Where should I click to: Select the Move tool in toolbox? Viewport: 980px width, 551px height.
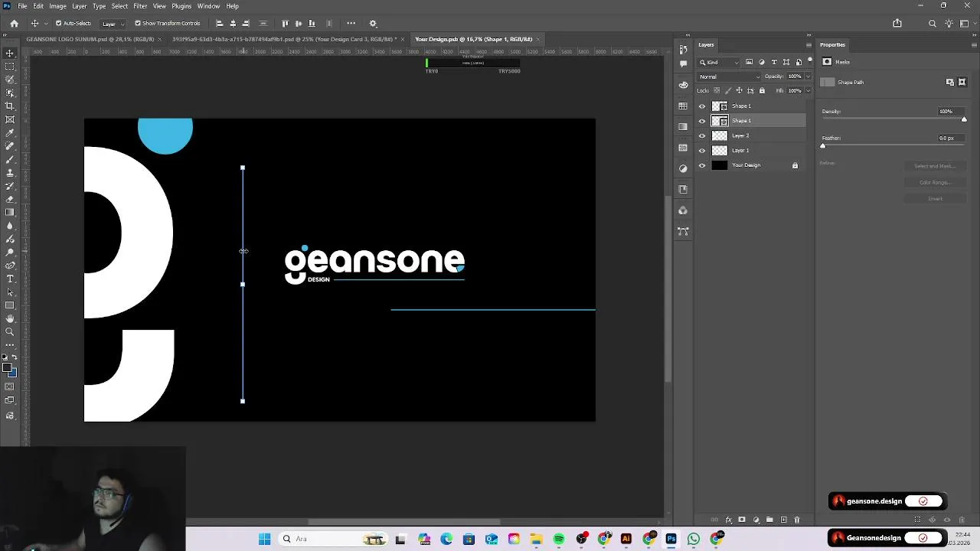(10, 53)
